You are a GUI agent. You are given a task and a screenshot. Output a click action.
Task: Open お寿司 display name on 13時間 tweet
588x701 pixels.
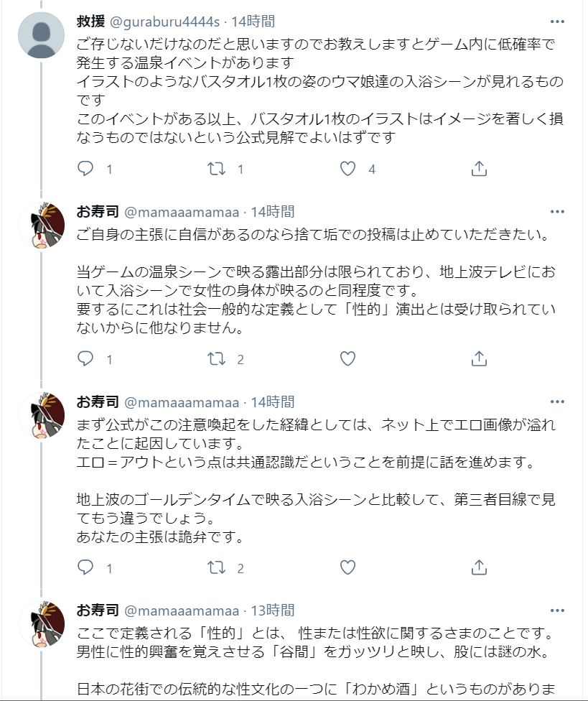[x=97, y=611]
